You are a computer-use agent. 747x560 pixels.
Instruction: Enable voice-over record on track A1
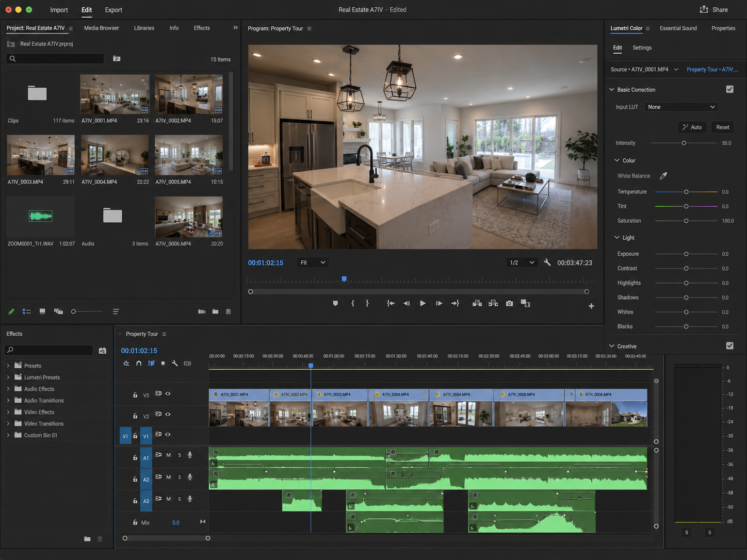[x=190, y=455]
